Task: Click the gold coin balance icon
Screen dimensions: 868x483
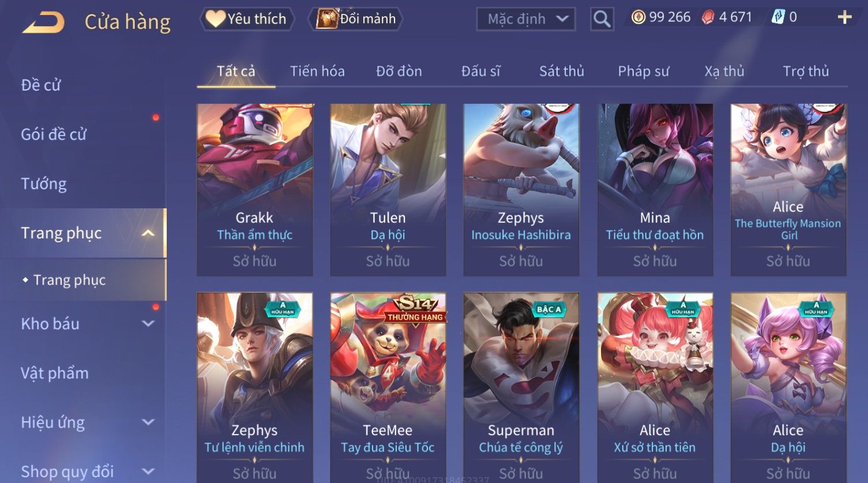Action: pos(638,17)
